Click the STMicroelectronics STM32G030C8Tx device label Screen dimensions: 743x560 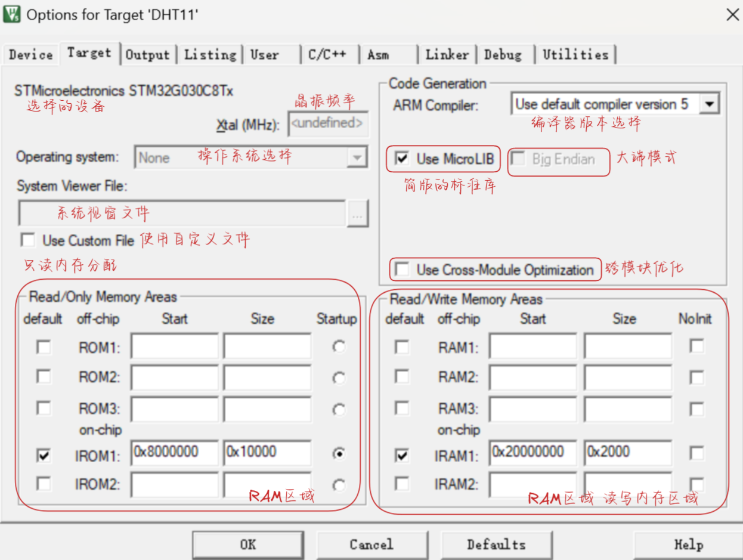point(124,91)
